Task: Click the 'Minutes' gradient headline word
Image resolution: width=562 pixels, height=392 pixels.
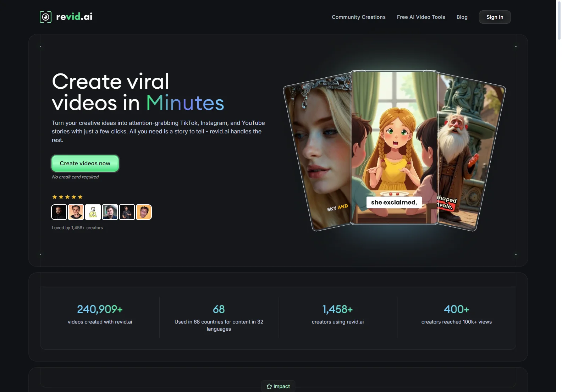Action: pyautogui.click(x=185, y=103)
